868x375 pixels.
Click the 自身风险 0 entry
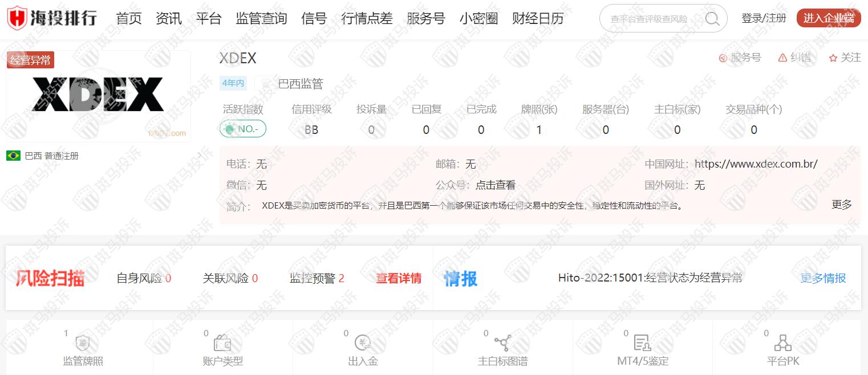144,278
